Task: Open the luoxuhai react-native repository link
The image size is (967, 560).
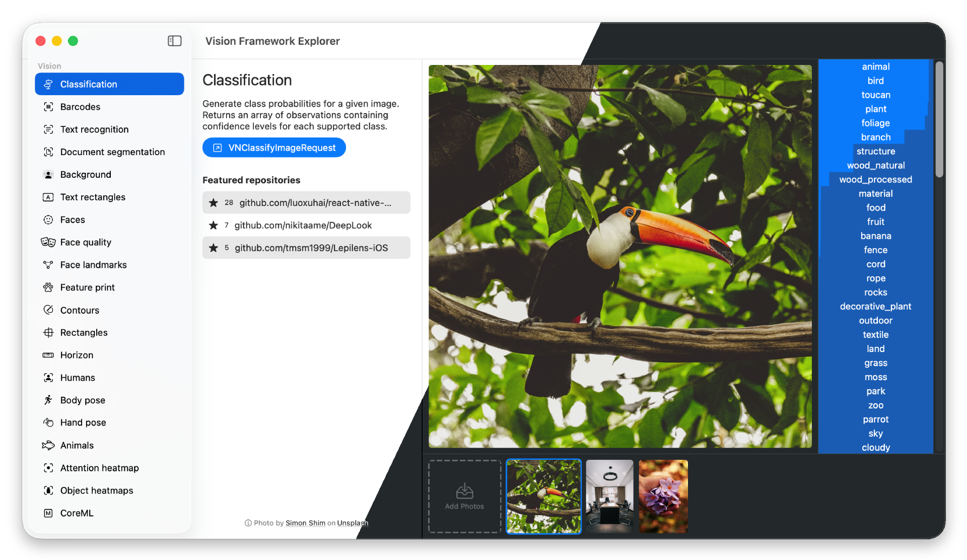Action: point(315,202)
